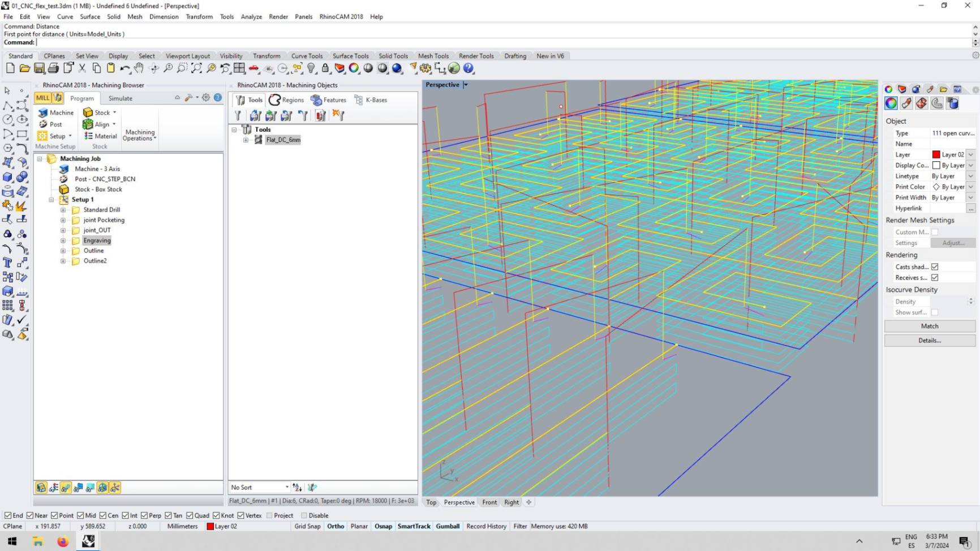The height and width of the screenshot is (551, 980).
Task: Uncheck Casts shadows checkbox
Action: (935, 267)
